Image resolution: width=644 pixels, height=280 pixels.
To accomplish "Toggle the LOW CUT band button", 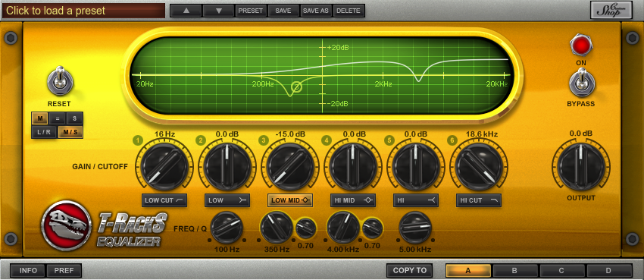I will click(x=164, y=200).
